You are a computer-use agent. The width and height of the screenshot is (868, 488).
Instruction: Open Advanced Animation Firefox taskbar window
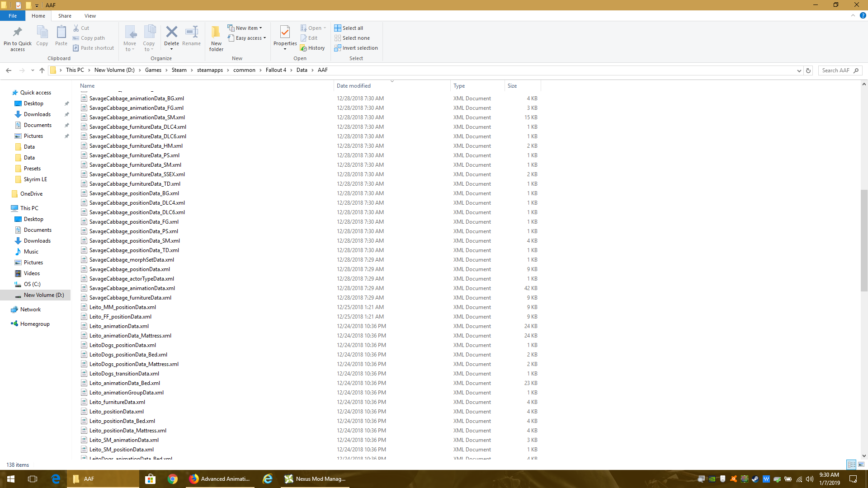[220, 479]
